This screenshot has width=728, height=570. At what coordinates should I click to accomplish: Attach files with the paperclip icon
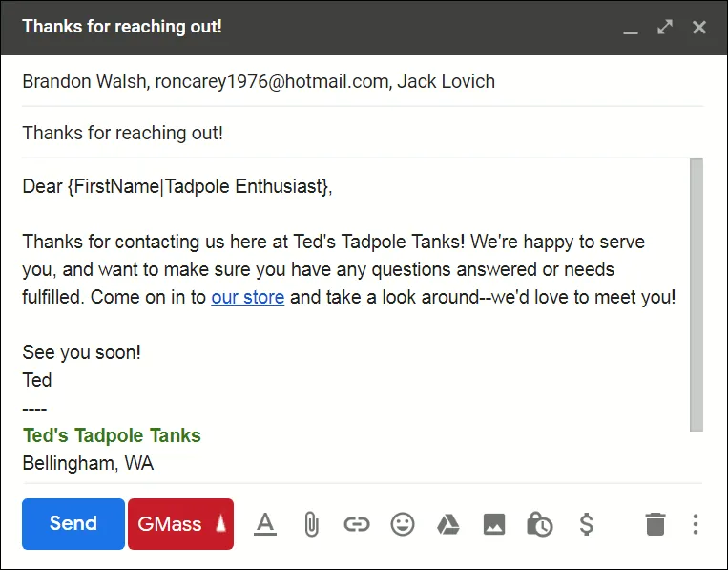[312, 524]
